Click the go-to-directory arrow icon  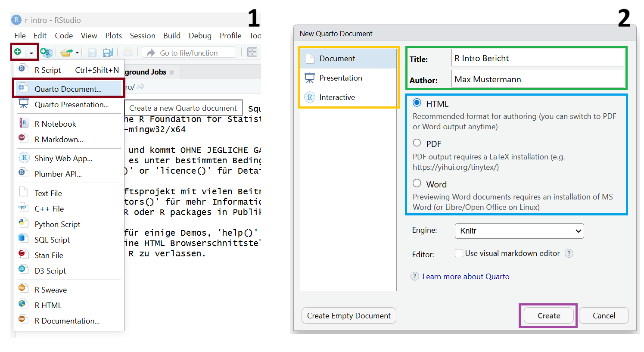pyautogui.click(x=141, y=87)
